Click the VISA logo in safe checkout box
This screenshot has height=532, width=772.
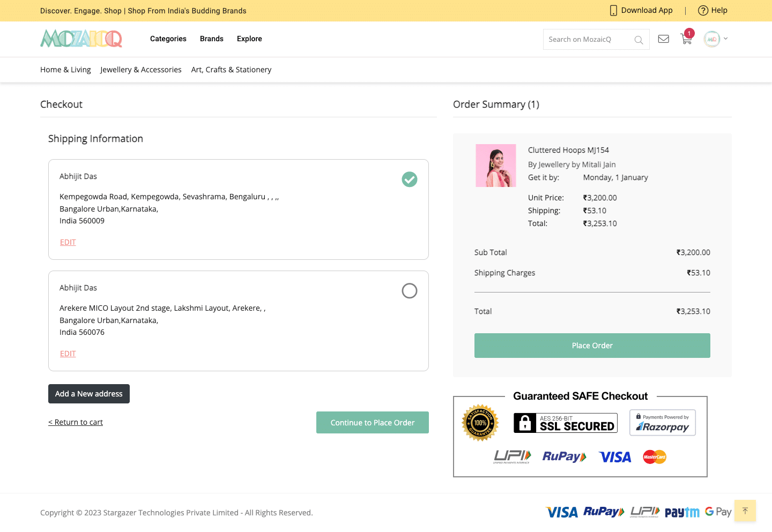pyautogui.click(x=615, y=457)
